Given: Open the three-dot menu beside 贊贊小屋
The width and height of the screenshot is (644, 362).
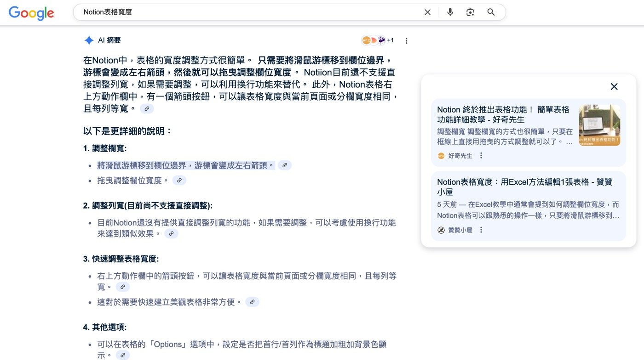Looking at the screenshot, I should coord(481,230).
